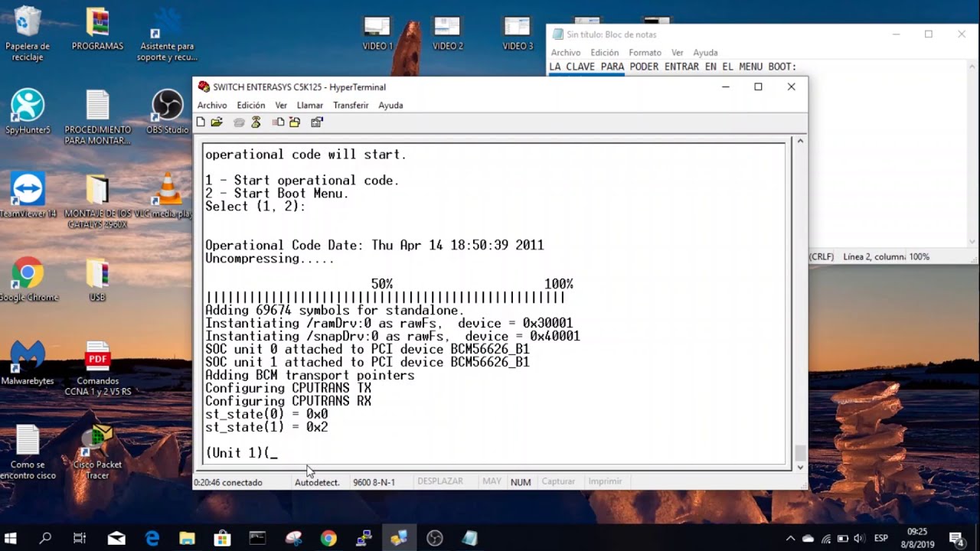Click the DESPLAZAR indicator in status bar
The height and width of the screenshot is (551, 980).
[x=440, y=481]
